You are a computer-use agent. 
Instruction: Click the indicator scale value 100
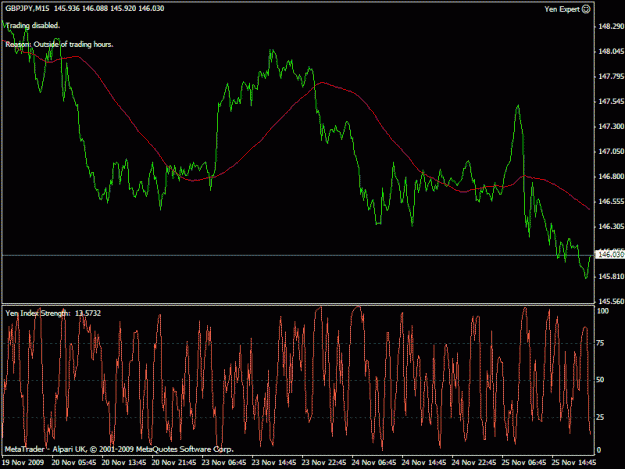603,311
